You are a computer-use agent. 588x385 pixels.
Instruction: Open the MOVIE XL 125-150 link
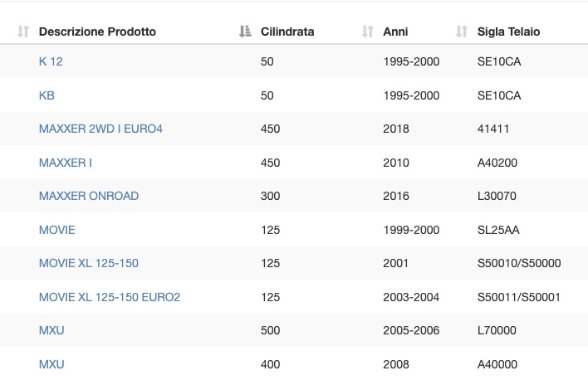click(x=89, y=263)
